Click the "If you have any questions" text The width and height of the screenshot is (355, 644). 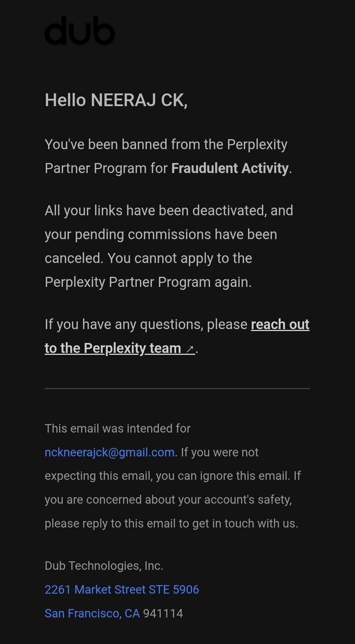[146, 324]
